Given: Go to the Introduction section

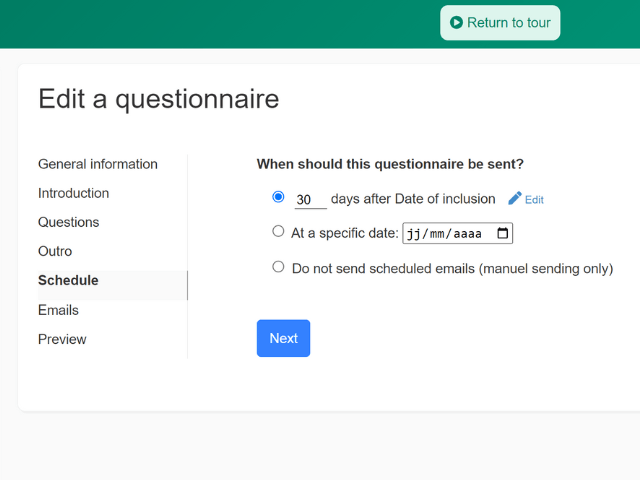Looking at the screenshot, I should coord(73,193).
